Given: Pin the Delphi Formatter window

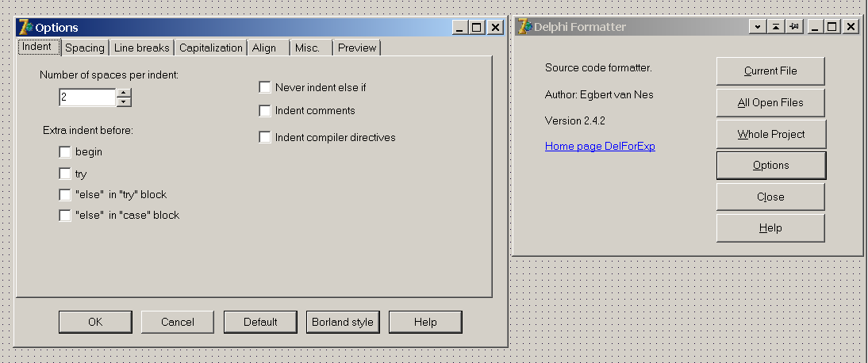Looking at the screenshot, I should tap(794, 27).
